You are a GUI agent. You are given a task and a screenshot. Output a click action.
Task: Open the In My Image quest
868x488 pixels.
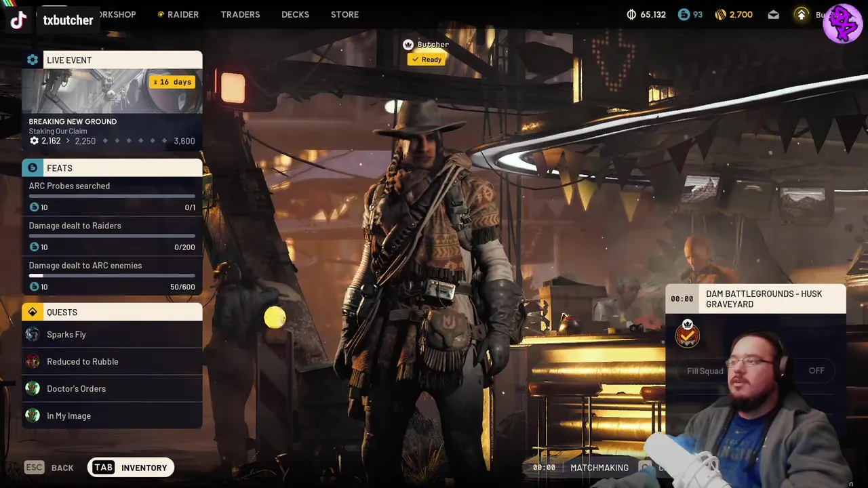pos(112,415)
